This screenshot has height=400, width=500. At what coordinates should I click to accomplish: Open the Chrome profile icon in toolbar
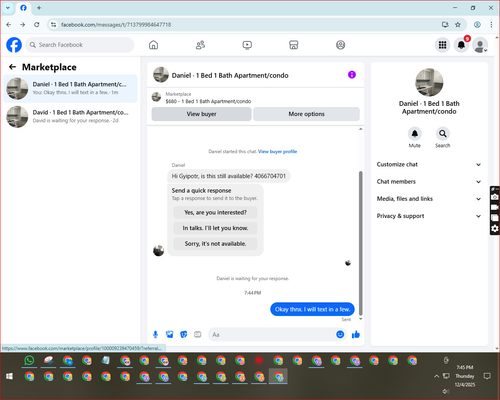click(477, 25)
